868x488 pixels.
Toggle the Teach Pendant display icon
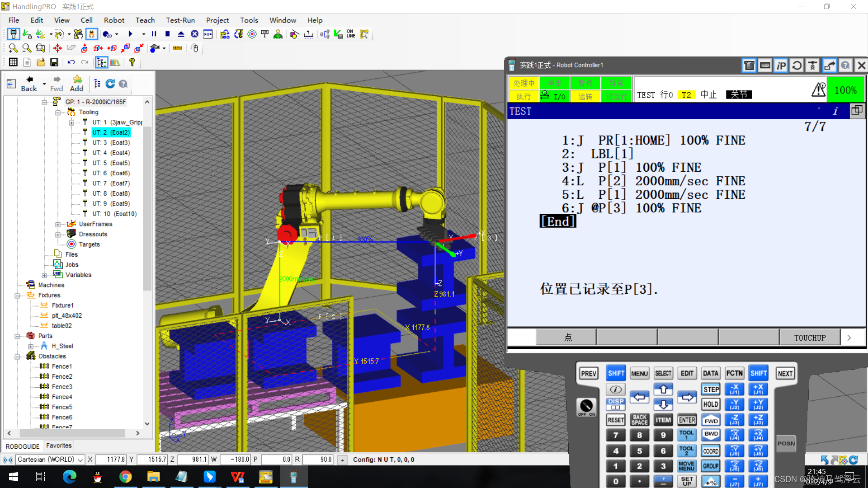click(x=13, y=34)
